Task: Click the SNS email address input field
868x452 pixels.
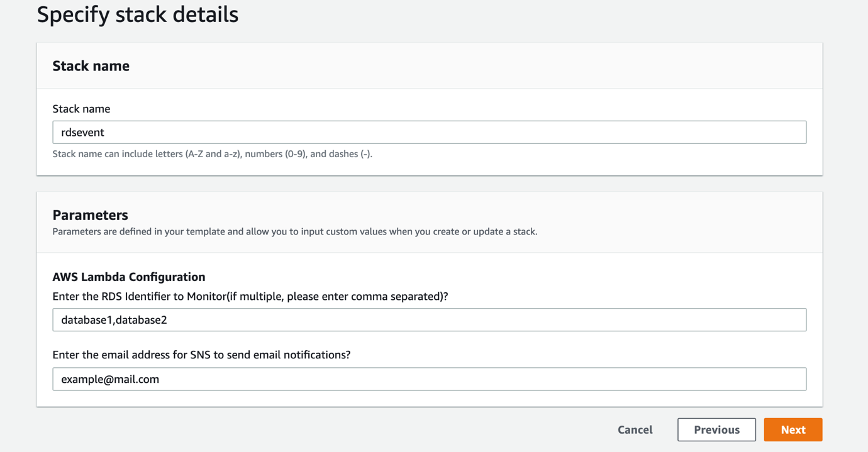Action: point(429,379)
